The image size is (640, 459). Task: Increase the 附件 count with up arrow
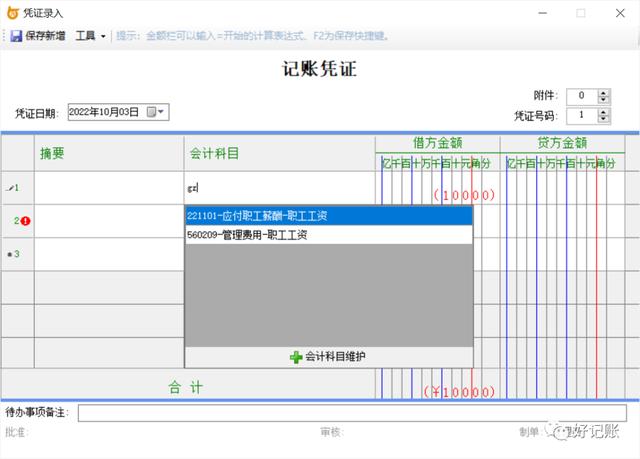click(x=603, y=93)
